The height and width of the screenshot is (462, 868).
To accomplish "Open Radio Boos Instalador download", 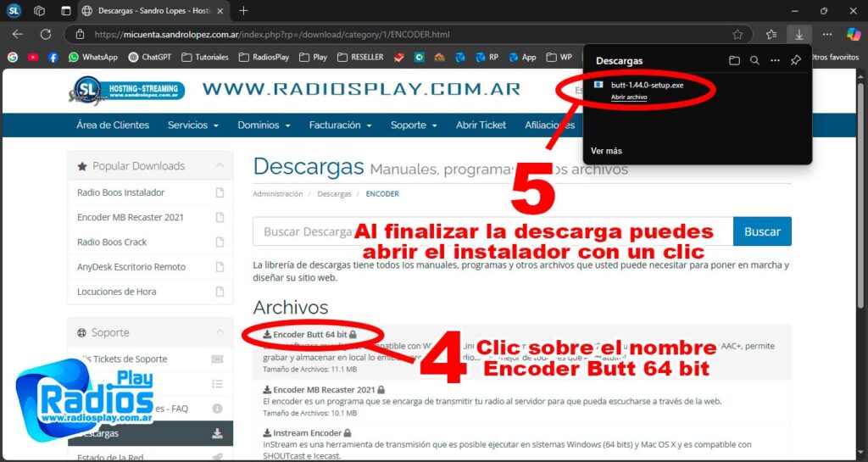I will pyautogui.click(x=150, y=192).
